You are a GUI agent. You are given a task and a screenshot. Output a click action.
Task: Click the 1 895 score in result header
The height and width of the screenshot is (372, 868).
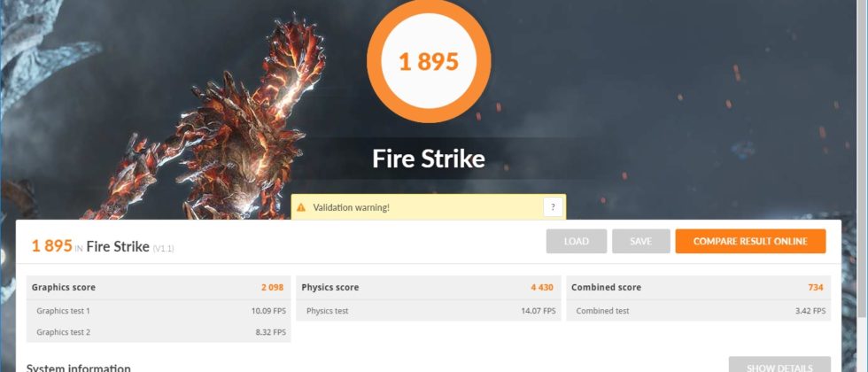point(52,246)
